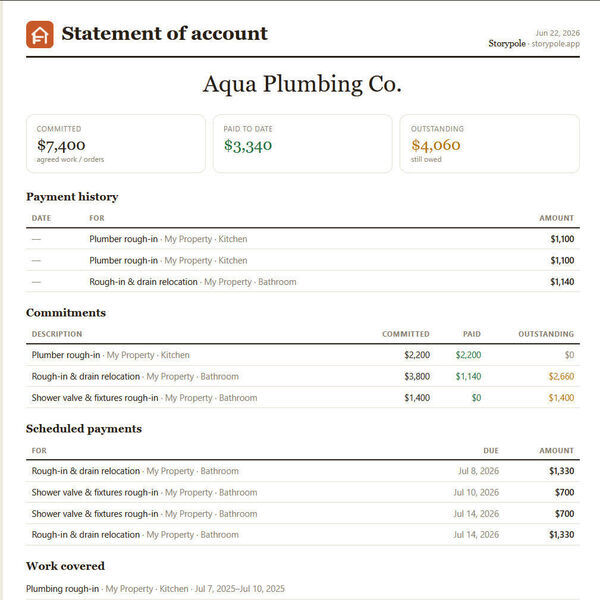Select the Paid to date $3,340 card

point(303,143)
